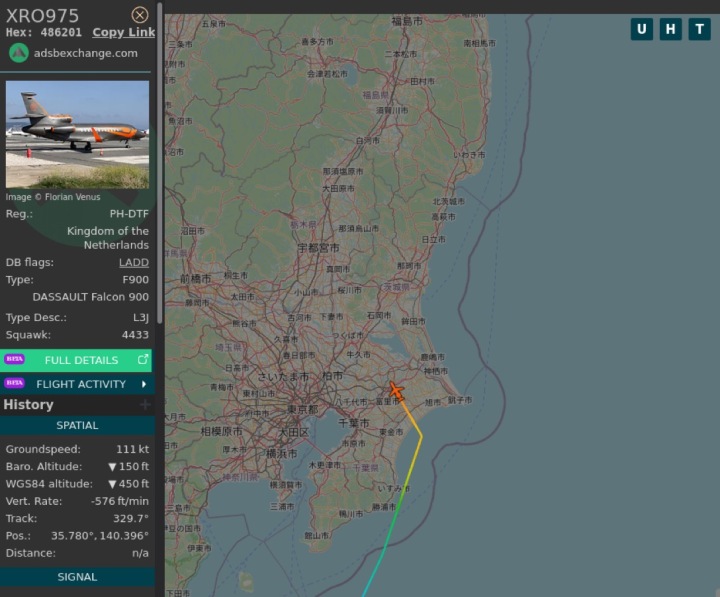
Task: Toggle the U map button
Action: click(641, 29)
